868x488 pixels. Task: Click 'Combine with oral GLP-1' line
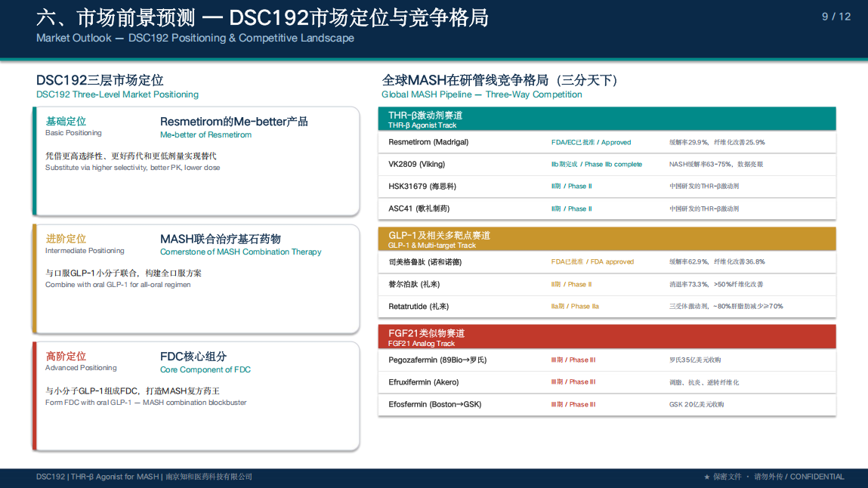(x=118, y=285)
